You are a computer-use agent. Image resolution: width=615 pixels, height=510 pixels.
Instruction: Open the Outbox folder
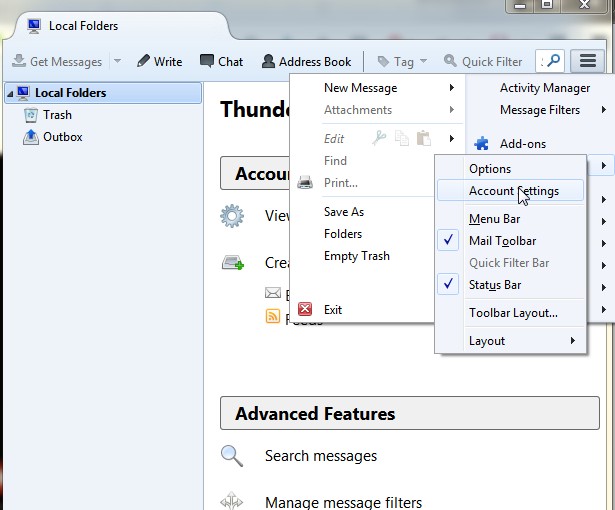click(63, 137)
